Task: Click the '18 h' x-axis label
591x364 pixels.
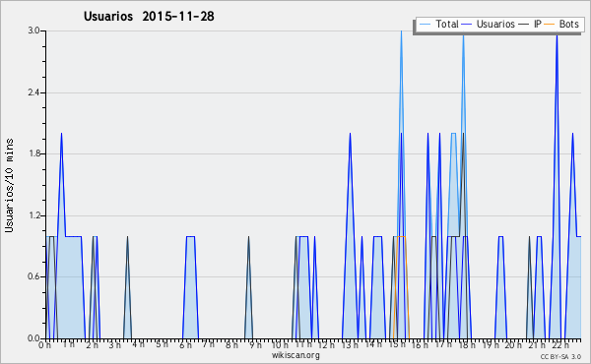Action: (x=467, y=345)
